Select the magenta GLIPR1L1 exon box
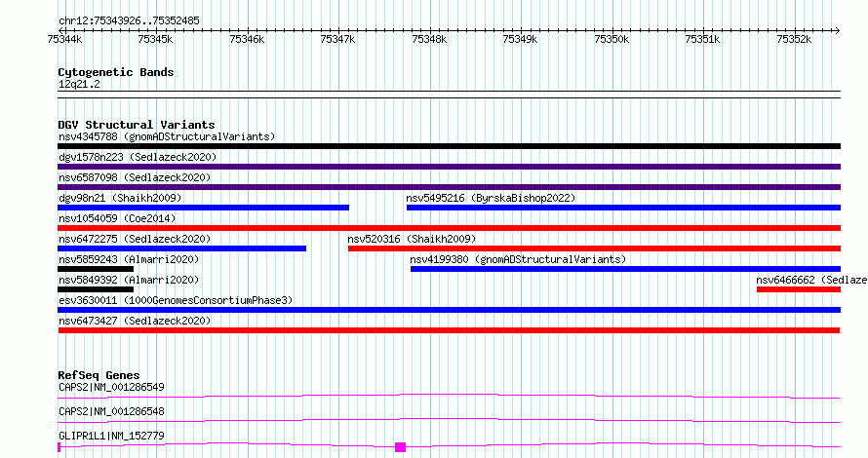This screenshot has width=868, height=458. click(x=400, y=447)
